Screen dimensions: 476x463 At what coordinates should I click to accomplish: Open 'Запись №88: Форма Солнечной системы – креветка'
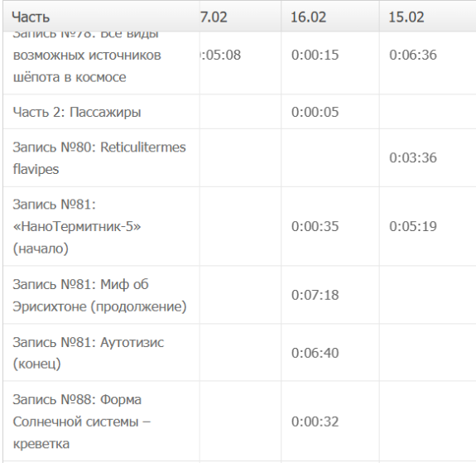pos(82,422)
